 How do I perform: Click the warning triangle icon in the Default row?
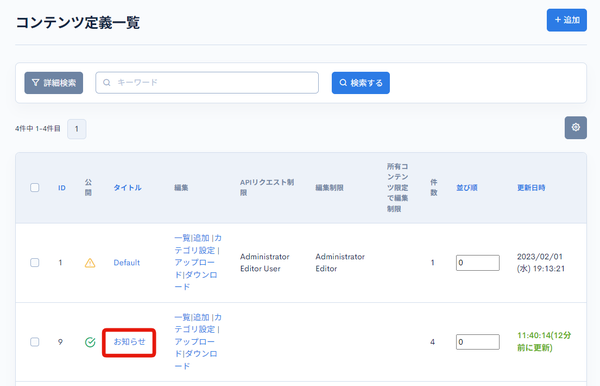click(90, 263)
